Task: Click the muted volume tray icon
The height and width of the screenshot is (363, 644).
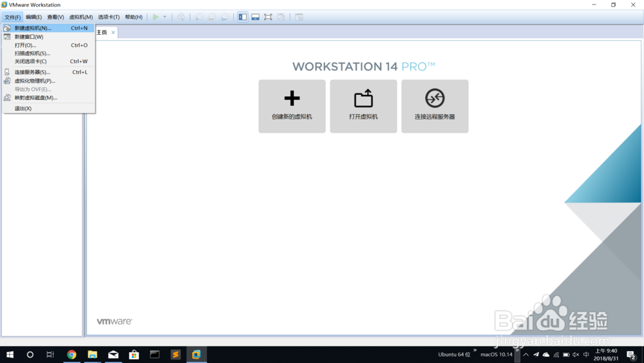Action: 576,355
